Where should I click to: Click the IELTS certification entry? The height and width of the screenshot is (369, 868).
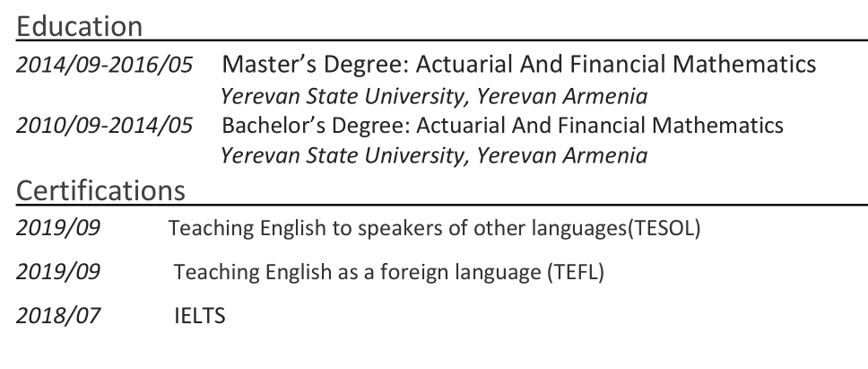coord(199,316)
